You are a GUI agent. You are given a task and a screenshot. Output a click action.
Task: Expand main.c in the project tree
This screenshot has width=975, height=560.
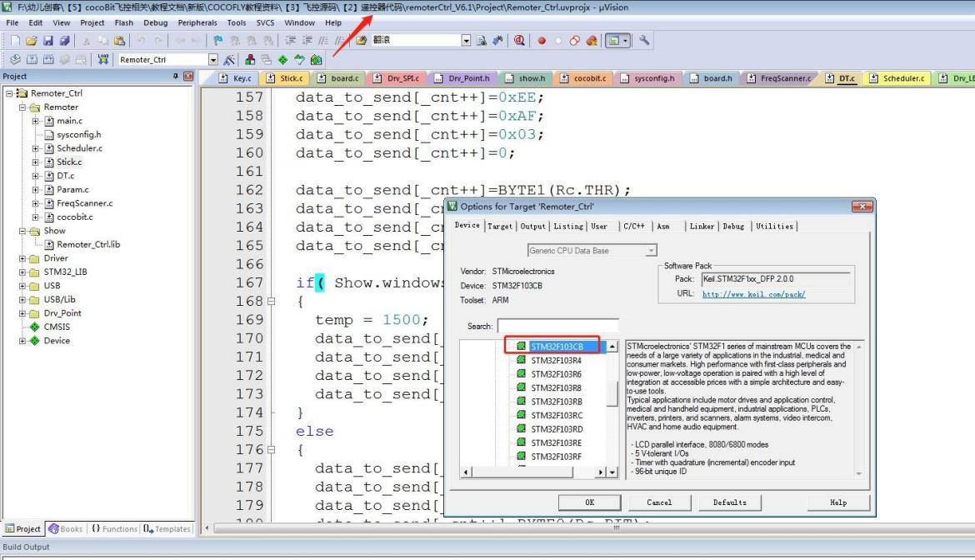coord(36,121)
